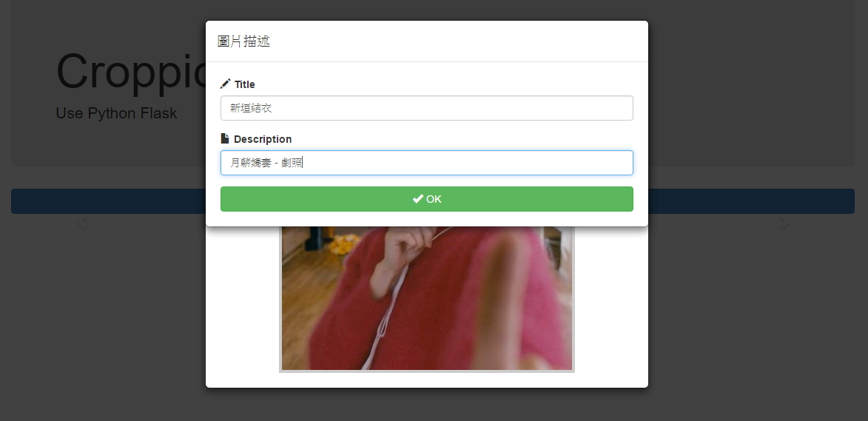Click the Title label text

tap(245, 84)
